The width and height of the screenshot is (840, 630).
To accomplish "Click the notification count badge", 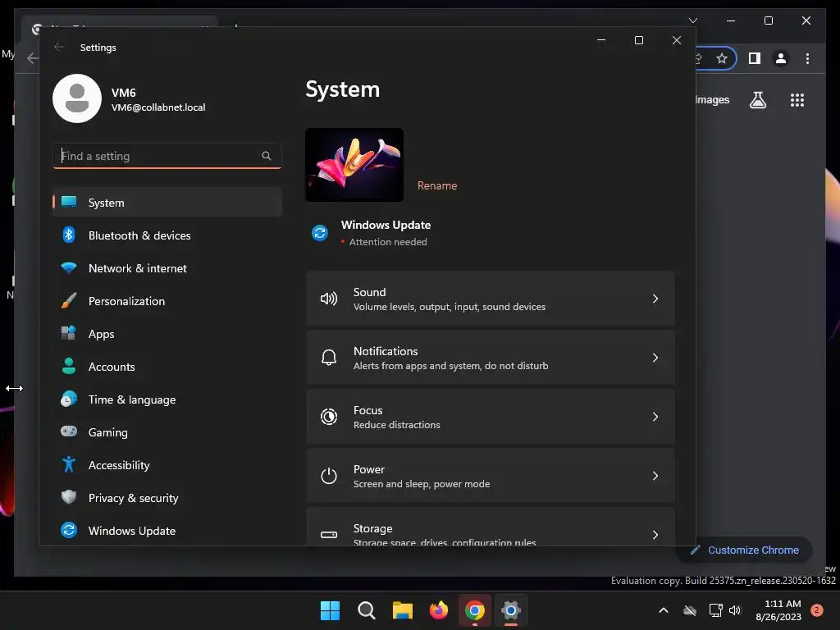I will [x=816, y=610].
